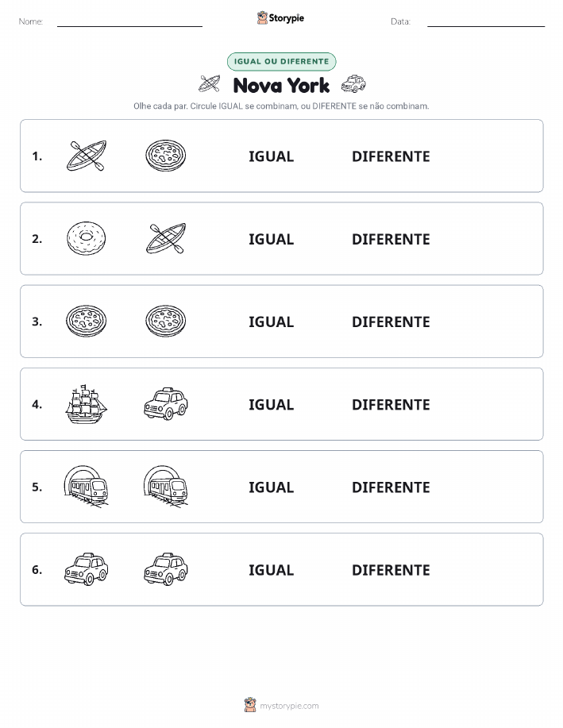Viewport: 563px width, 728px height.
Task: Choose IGUAL for row 6
Action: click(x=272, y=570)
